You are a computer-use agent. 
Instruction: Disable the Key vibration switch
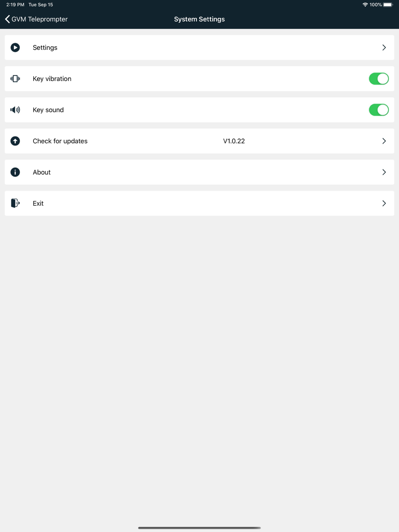pyautogui.click(x=378, y=79)
